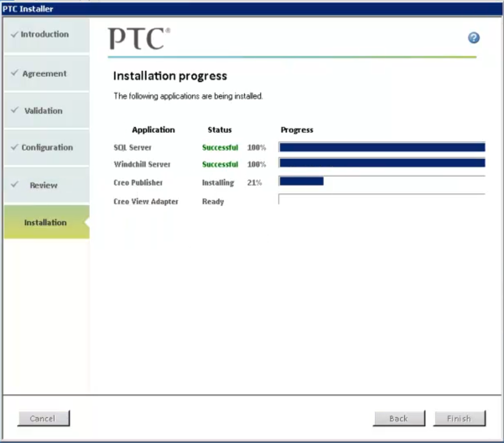Click the Windchill Server progress bar
Image resolution: width=504 pixels, height=443 pixels.
382,164
